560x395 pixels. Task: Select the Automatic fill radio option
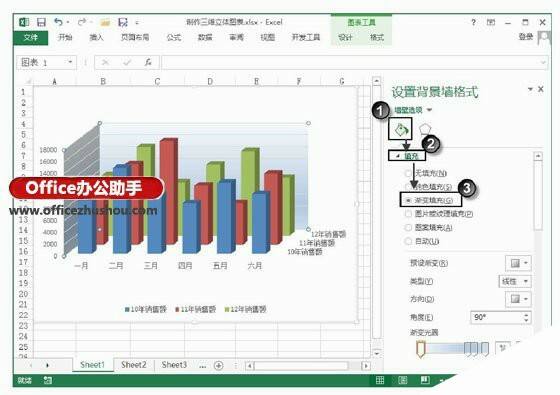(x=408, y=241)
